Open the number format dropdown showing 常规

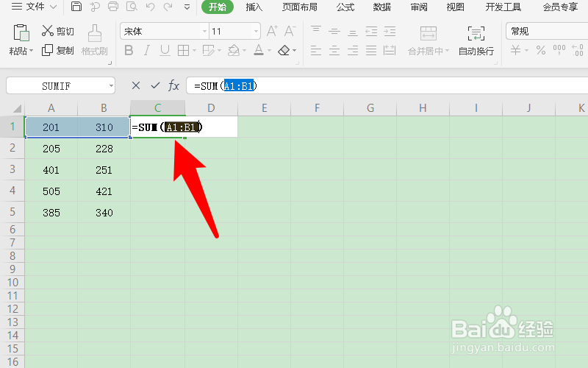(547, 31)
